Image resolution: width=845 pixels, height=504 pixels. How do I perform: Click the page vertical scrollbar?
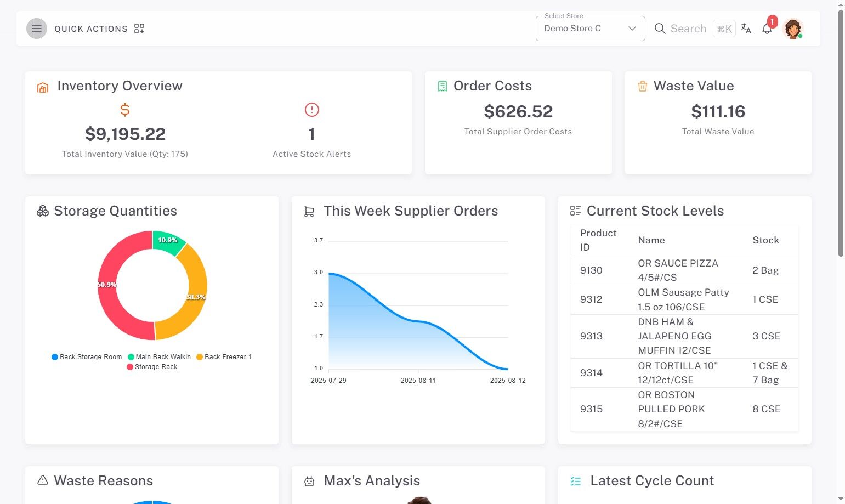841,133
